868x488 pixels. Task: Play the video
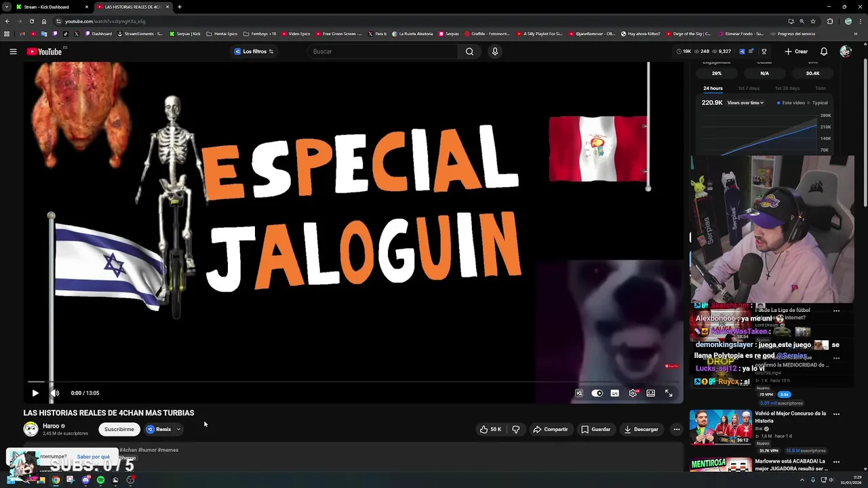tap(35, 393)
